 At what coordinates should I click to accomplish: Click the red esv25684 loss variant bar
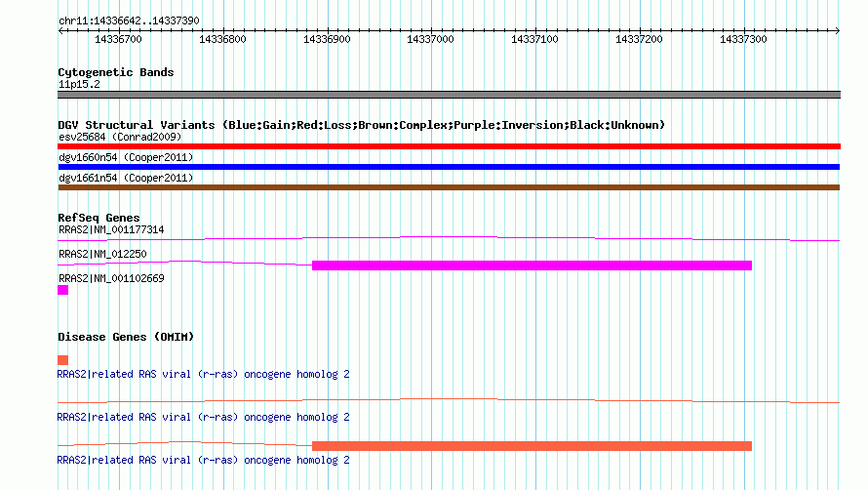pos(449,146)
